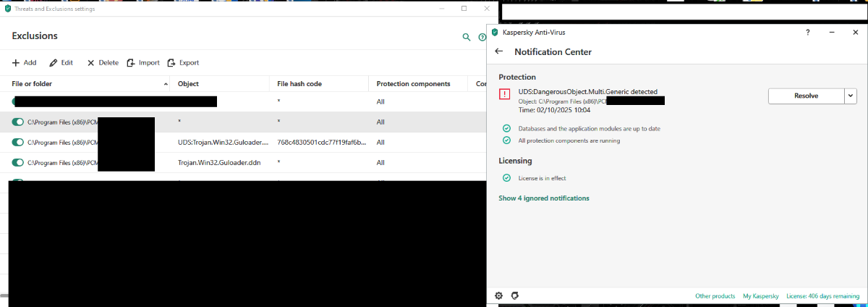The width and height of the screenshot is (868, 307).
Task: Select the Trojan.Win32.Guloader.ddn object cell
Action: [219, 163]
